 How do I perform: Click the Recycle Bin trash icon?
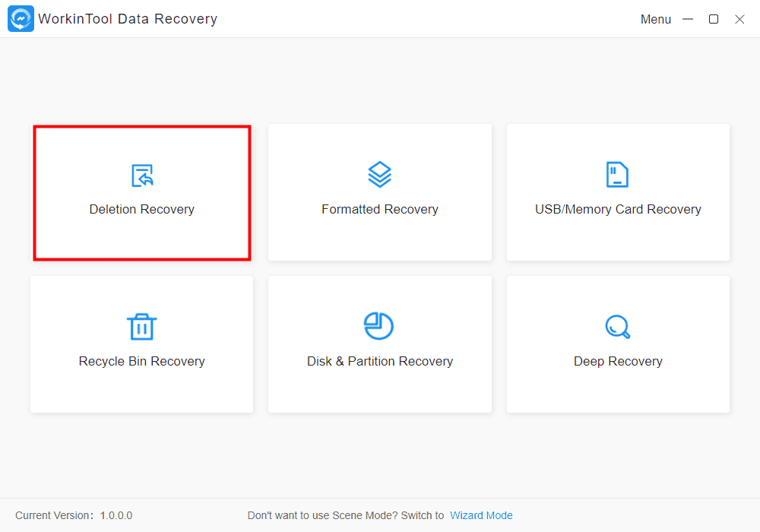click(141, 327)
